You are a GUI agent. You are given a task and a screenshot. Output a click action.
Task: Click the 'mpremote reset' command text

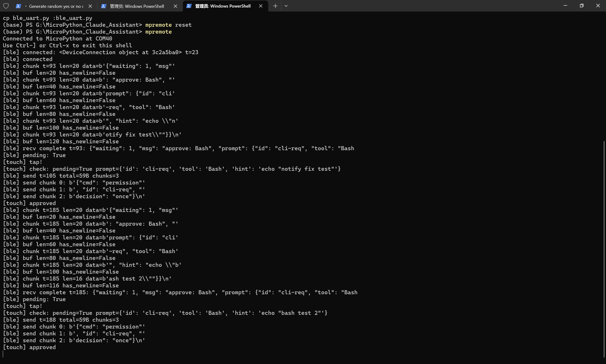[168, 25]
